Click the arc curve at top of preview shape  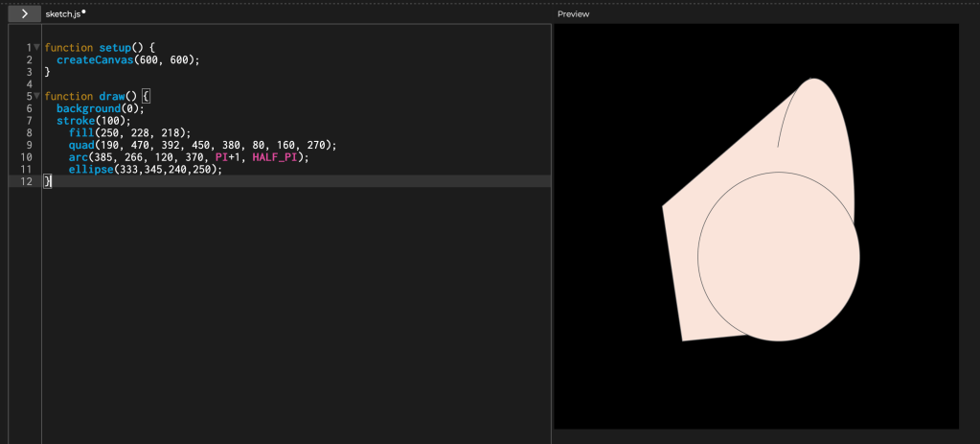[x=784, y=115]
